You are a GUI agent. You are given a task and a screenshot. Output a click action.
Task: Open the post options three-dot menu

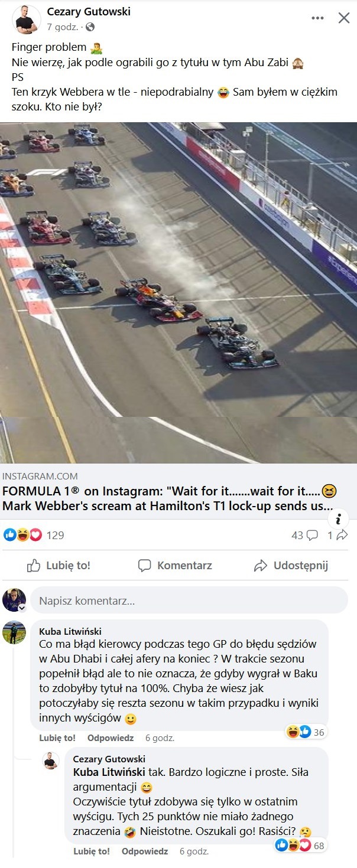tap(317, 18)
